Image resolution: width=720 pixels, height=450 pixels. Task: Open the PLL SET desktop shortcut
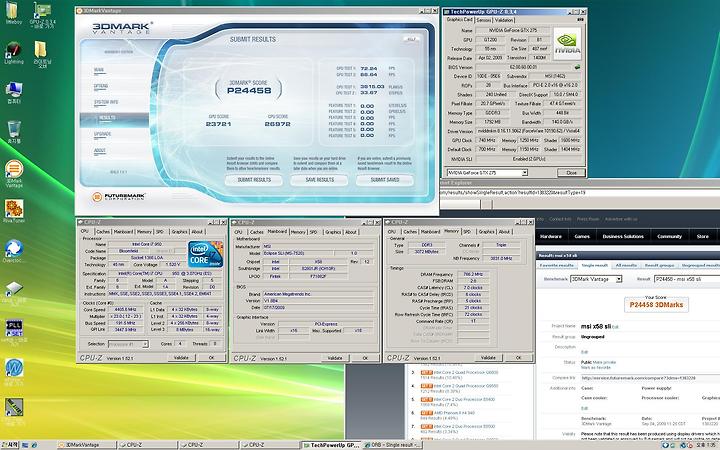click(x=14, y=332)
